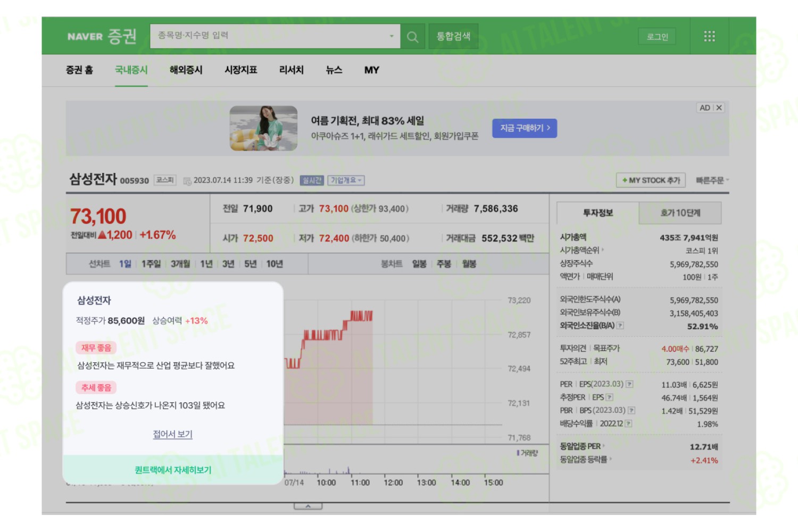Image resolution: width=798 pixels, height=532 pixels.
Task: Open the 뉴스 menu
Action: (x=334, y=70)
